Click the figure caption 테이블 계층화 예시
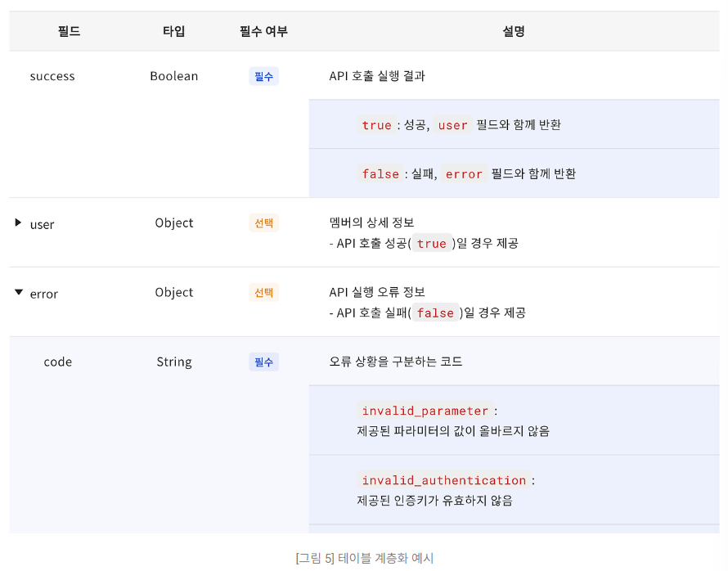This screenshot has height=571, width=728. [364, 559]
